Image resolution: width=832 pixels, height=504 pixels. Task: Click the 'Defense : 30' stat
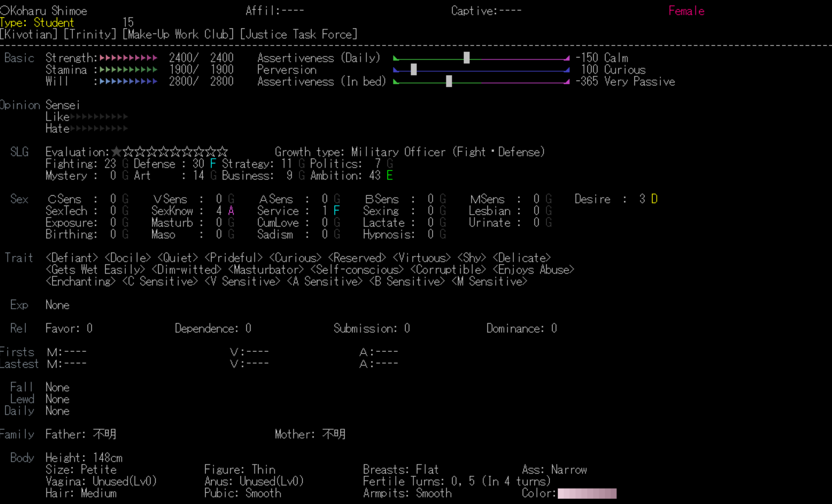click(169, 164)
